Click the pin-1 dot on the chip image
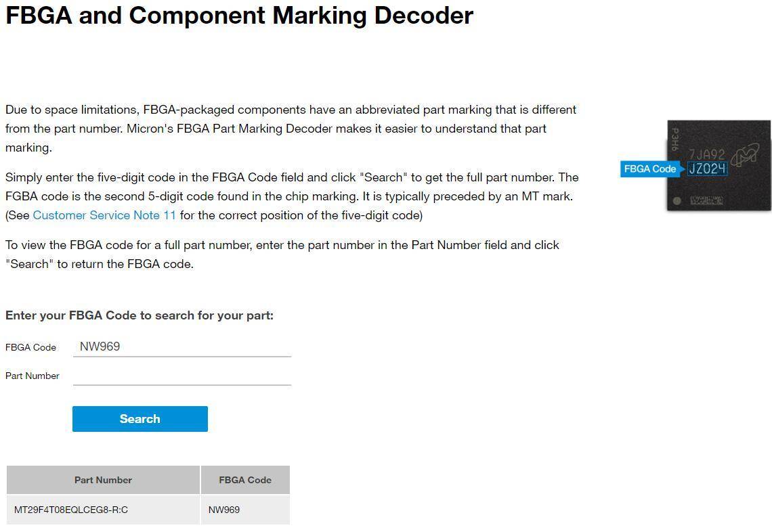The image size is (772, 532). coord(677,201)
